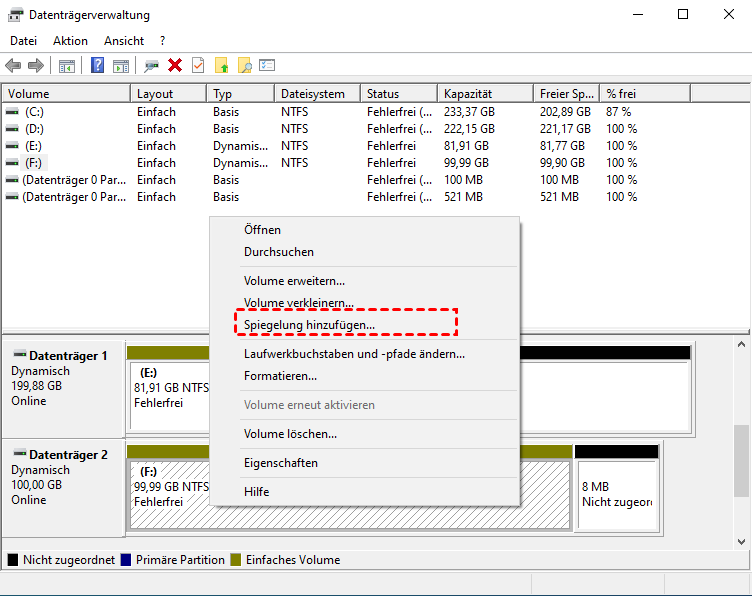Click Hilfe in the context menu

coord(364,492)
